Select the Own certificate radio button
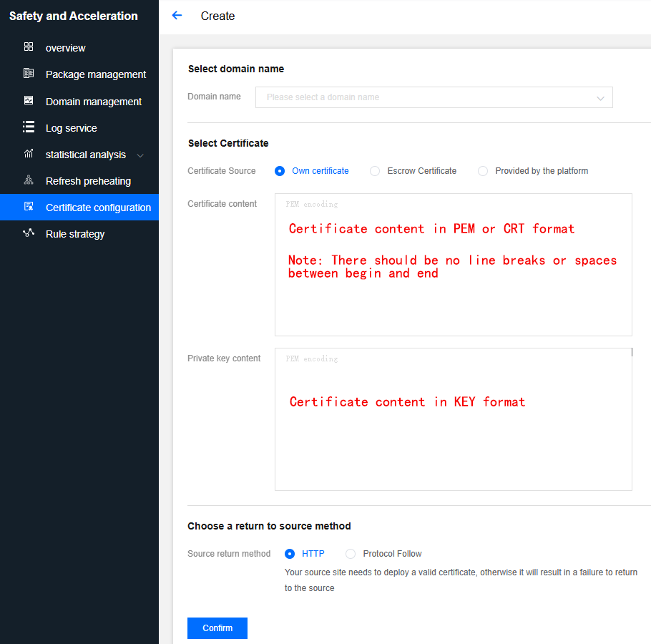Viewport: 651px width, 644px height. 280,171
